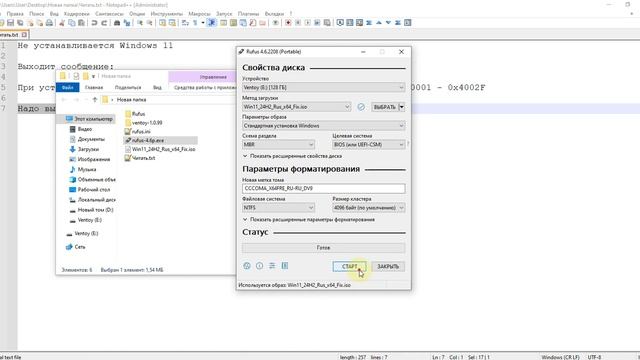Select Документы in Explorer sidebar
Screen dimensions: 640x360
[x=87, y=139]
